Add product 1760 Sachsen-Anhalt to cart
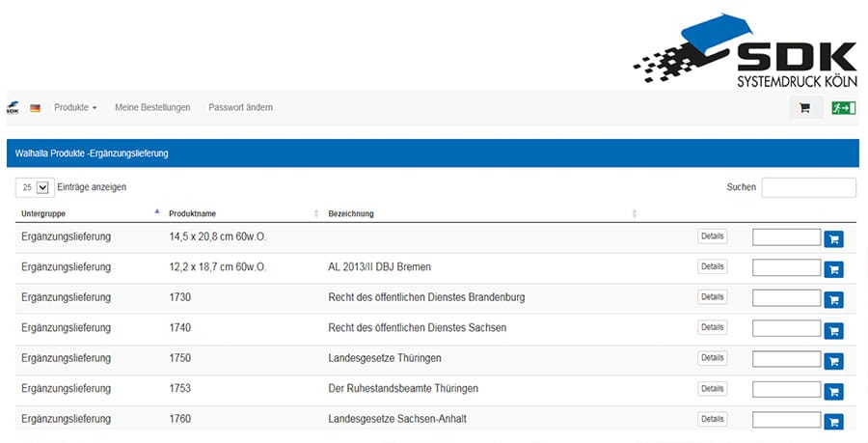Viewport: 868px width, 443px height. [833, 422]
